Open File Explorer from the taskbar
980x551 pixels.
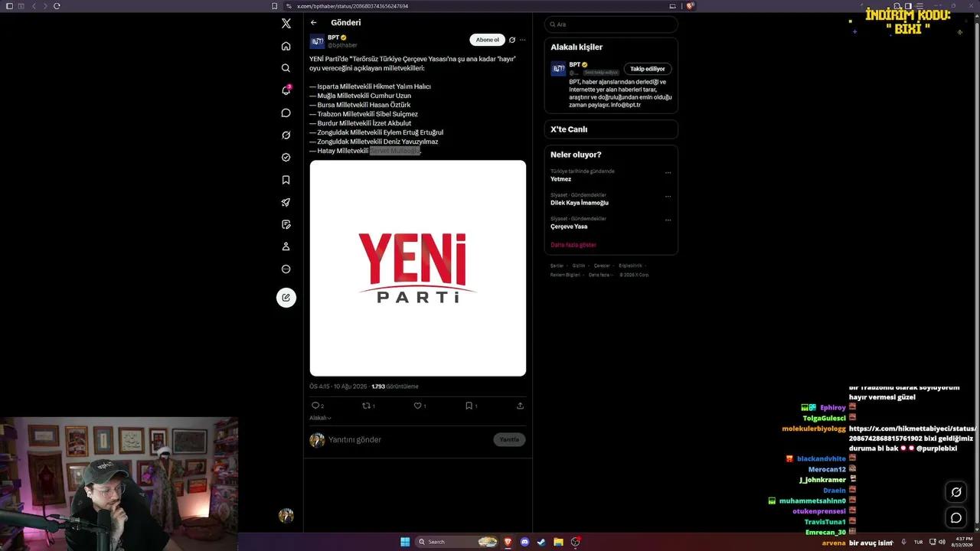pos(558,542)
